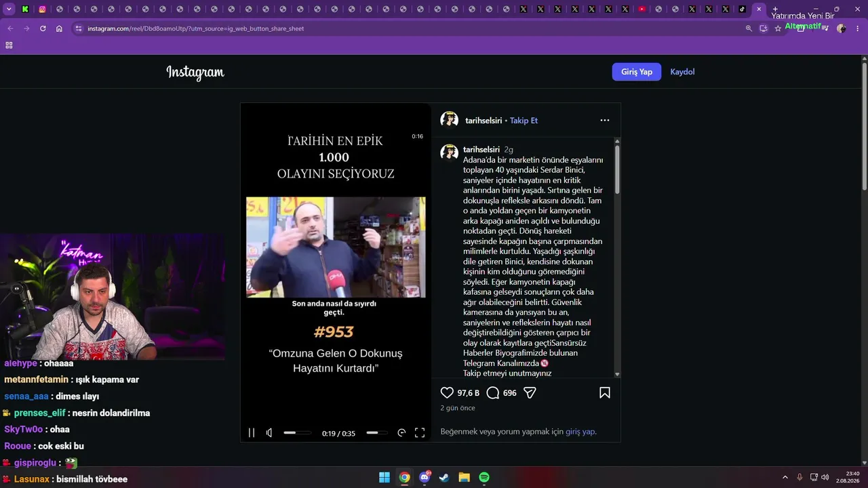Screen dimensions: 868x488
Task: Follow the account via Takip Et
Action: pyautogui.click(x=524, y=121)
